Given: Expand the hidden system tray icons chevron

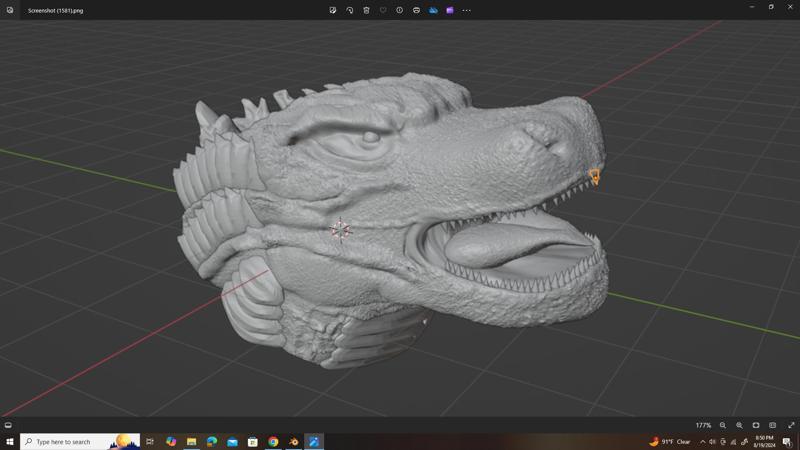Looking at the screenshot, I should [703, 442].
